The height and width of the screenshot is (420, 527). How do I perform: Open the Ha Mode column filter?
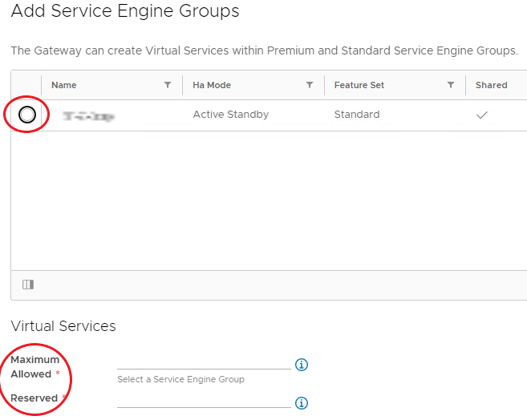[310, 85]
